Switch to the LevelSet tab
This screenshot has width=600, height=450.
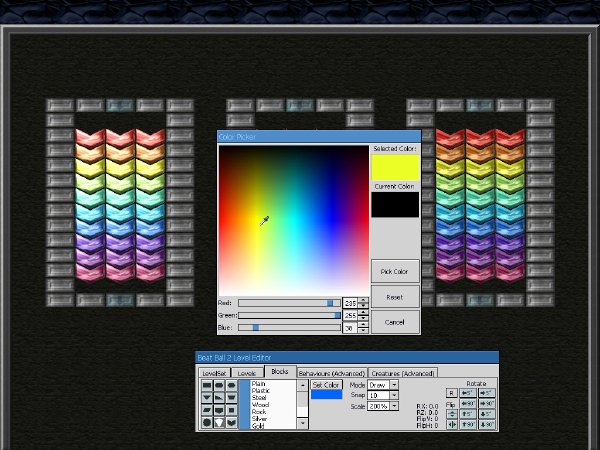pos(214,373)
